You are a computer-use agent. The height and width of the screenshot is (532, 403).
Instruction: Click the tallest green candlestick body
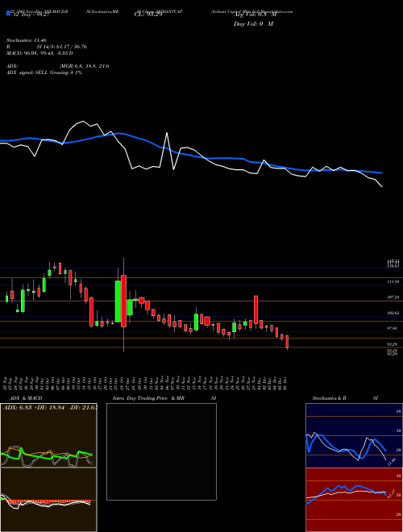click(118, 301)
